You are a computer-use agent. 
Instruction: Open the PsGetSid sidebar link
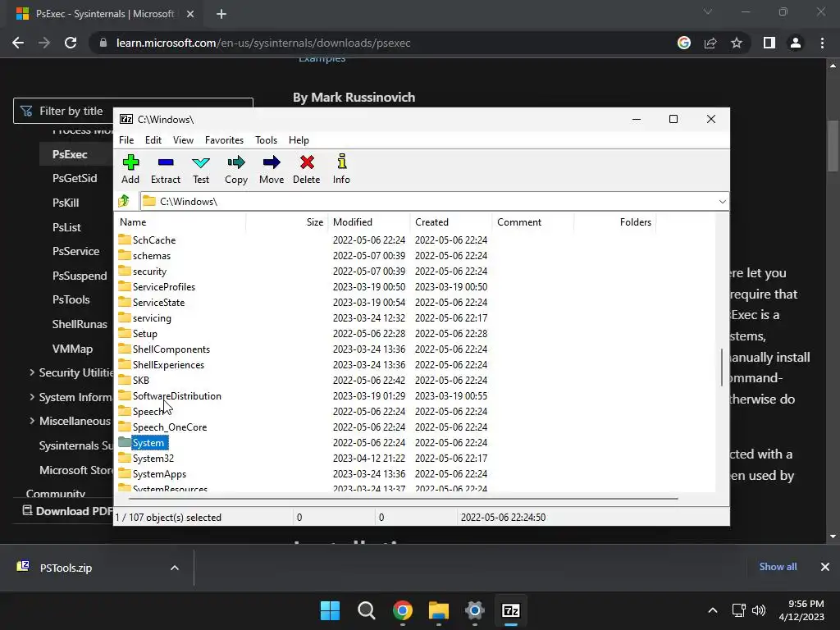[75, 178]
